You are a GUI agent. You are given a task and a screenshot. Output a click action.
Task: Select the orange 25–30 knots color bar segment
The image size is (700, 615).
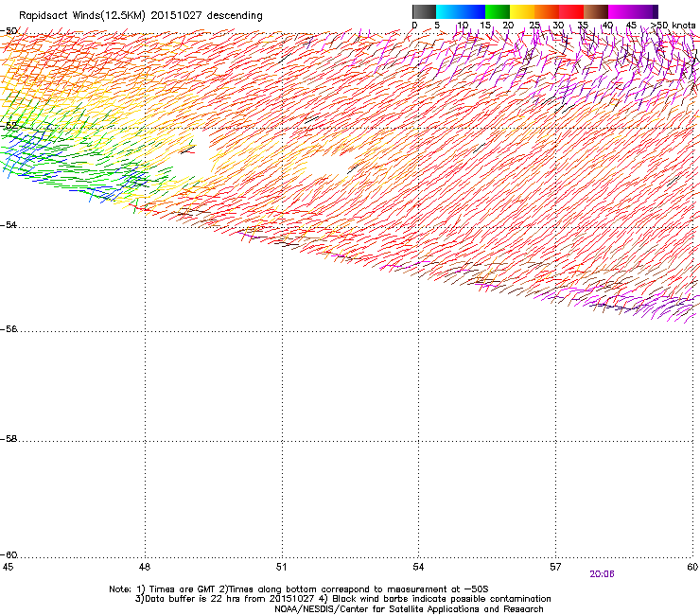click(547, 11)
